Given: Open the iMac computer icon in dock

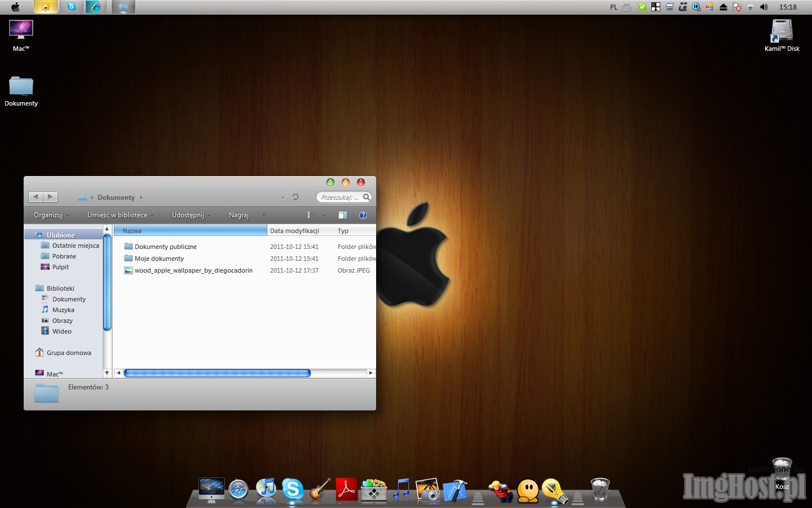Looking at the screenshot, I should pyautogui.click(x=211, y=489).
